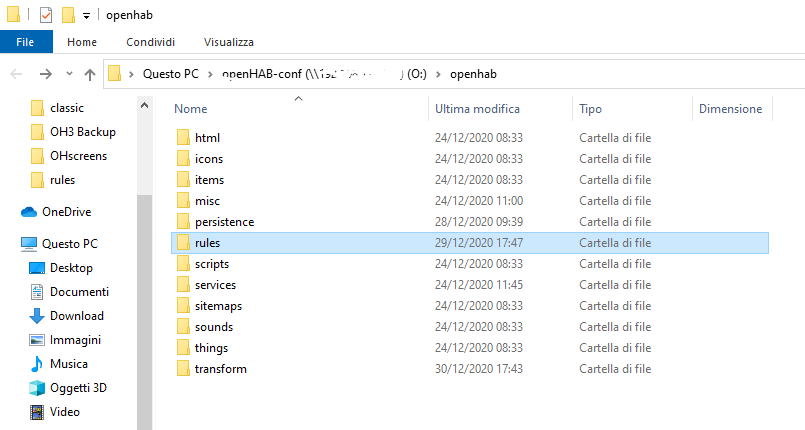805x430 pixels.
Task: Click the Properties icon in quick access toolbar
Action: [x=47, y=15]
